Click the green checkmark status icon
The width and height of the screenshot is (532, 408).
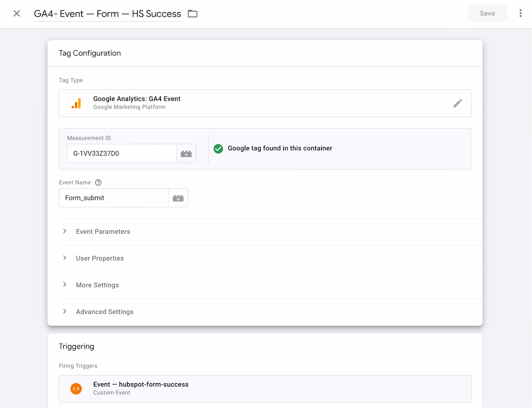(218, 148)
